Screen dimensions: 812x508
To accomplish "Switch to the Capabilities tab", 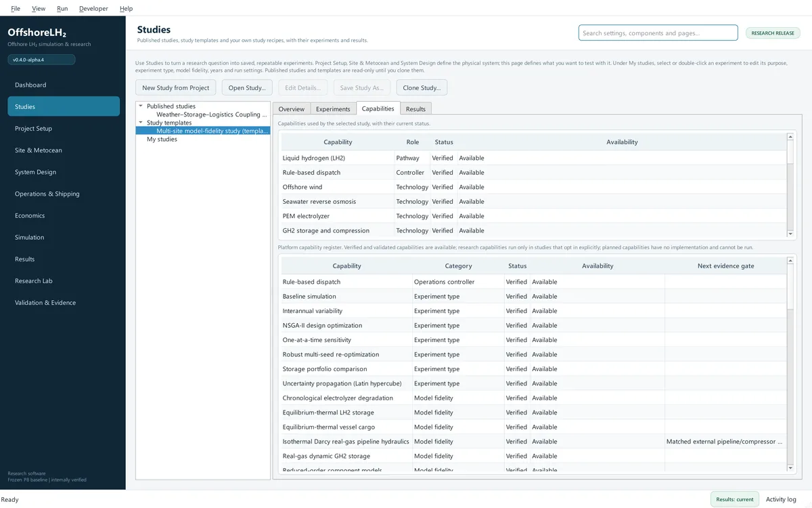I will tap(378, 108).
